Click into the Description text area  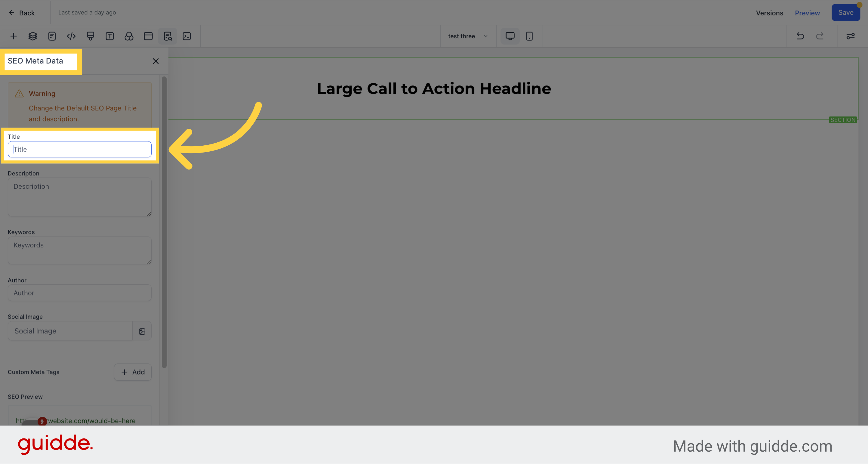pyautogui.click(x=79, y=197)
